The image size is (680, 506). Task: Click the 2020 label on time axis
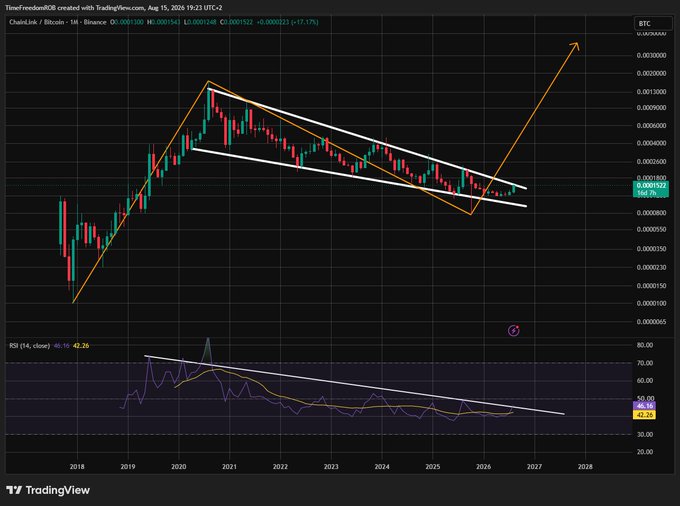point(179,467)
